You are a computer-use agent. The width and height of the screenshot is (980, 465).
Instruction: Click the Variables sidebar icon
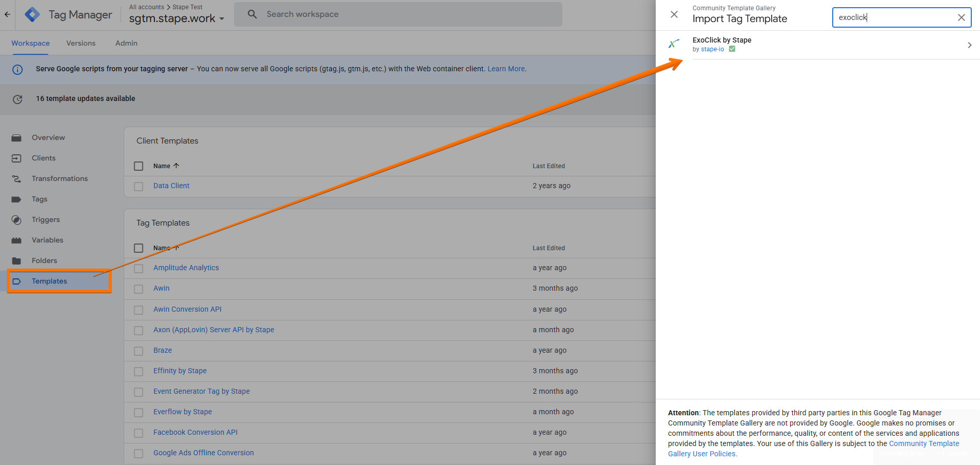[x=16, y=240]
